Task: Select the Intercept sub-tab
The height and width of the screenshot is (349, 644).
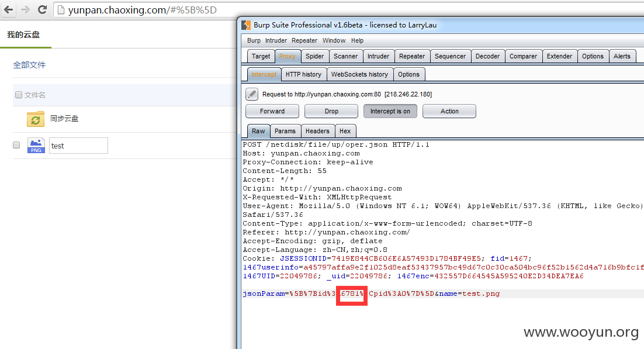Action: pyautogui.click(x=264, y=74)
